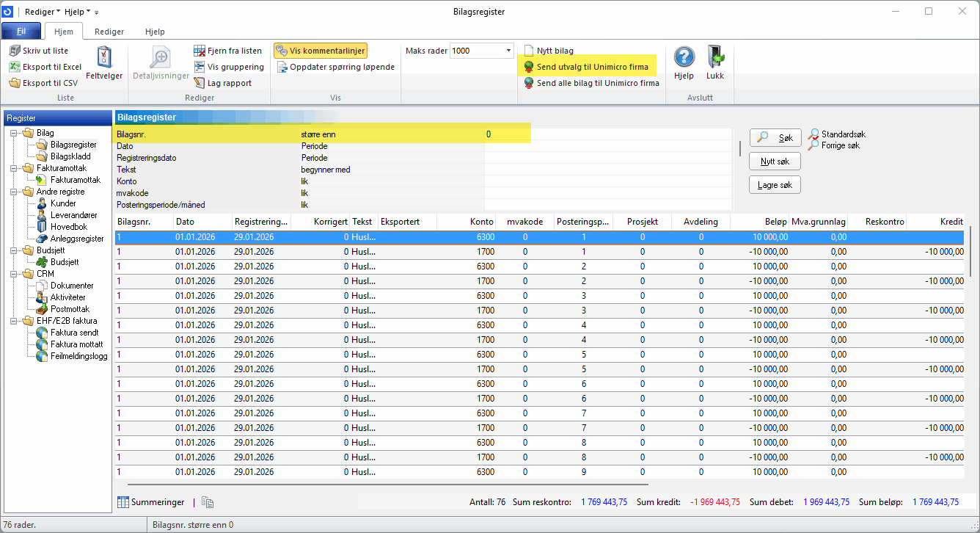Click the copy icon beside Summeringer
This screenshot has width=980, height=533.
click(x=208, y=502)
